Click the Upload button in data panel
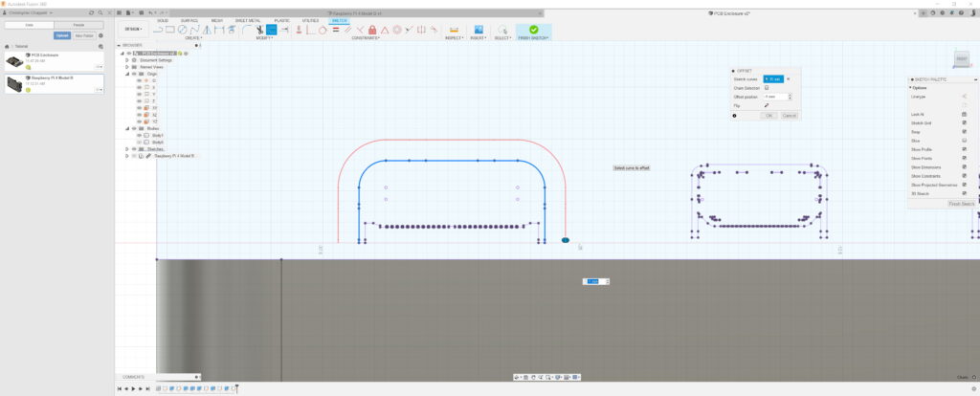This screenshot has width=980, height=396. [x=62, y=35]
